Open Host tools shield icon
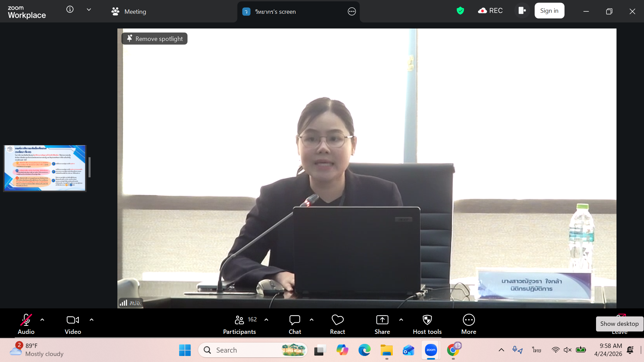 (427, 320)
